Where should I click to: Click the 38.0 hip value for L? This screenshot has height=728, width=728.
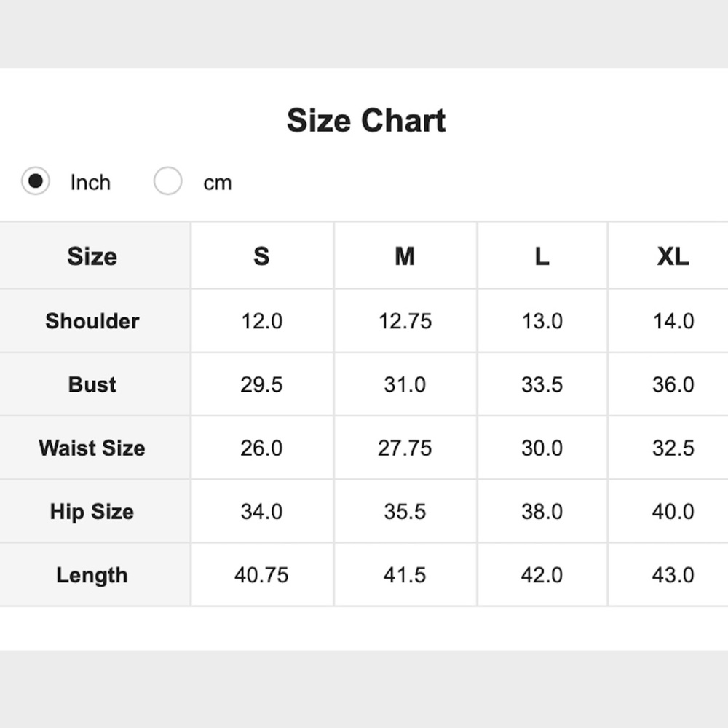(x=542, y=512)
